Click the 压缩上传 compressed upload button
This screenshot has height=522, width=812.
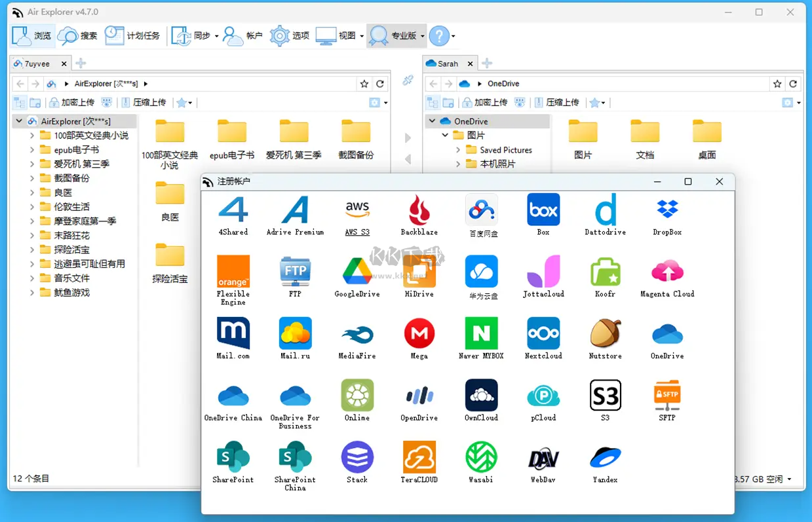pos(144,102)
